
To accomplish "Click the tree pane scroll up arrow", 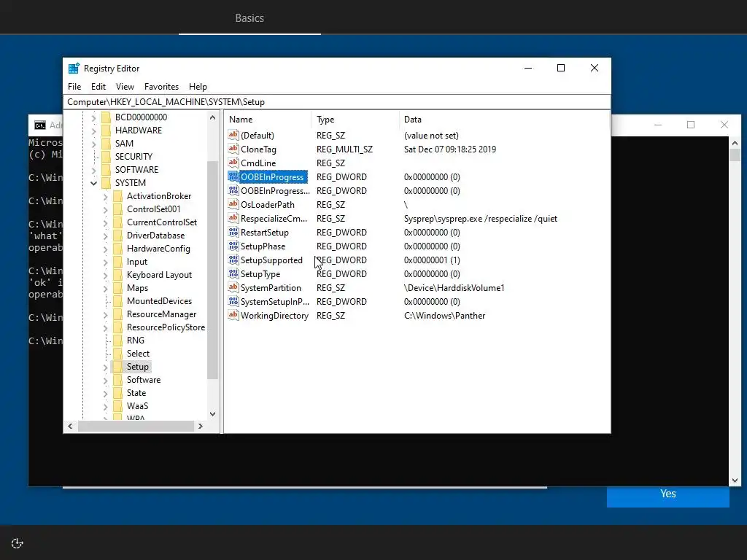I will coord(212,117).
